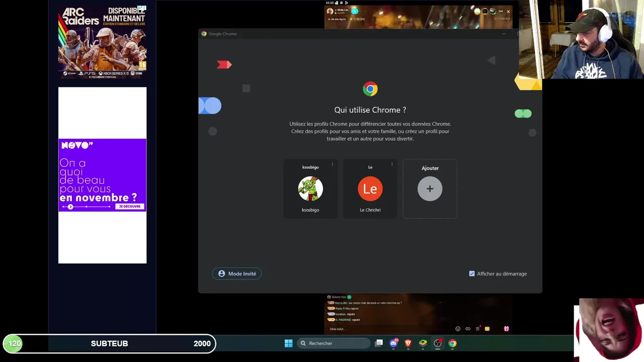The width and height of the screenshot is (644, 362).
Task: Click the teal follow button near streamer name
Action: coord(355,11)
